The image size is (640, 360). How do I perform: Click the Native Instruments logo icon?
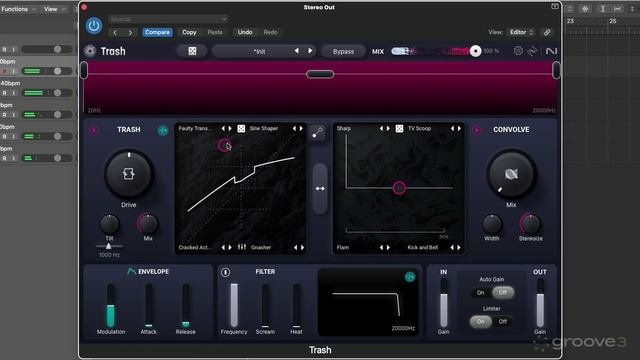[551, 51]
